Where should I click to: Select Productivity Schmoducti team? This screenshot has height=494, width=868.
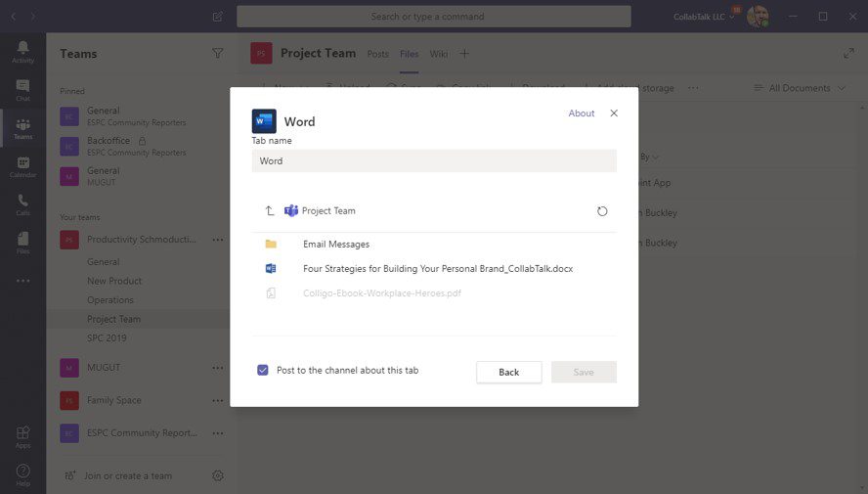click(x=141, y=240)
